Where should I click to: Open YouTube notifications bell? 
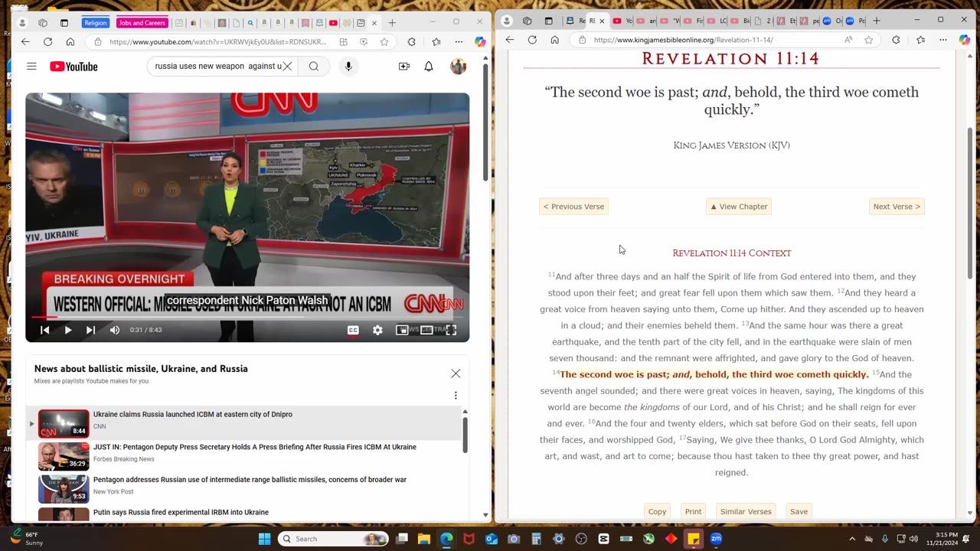click(x=429, y=67)
